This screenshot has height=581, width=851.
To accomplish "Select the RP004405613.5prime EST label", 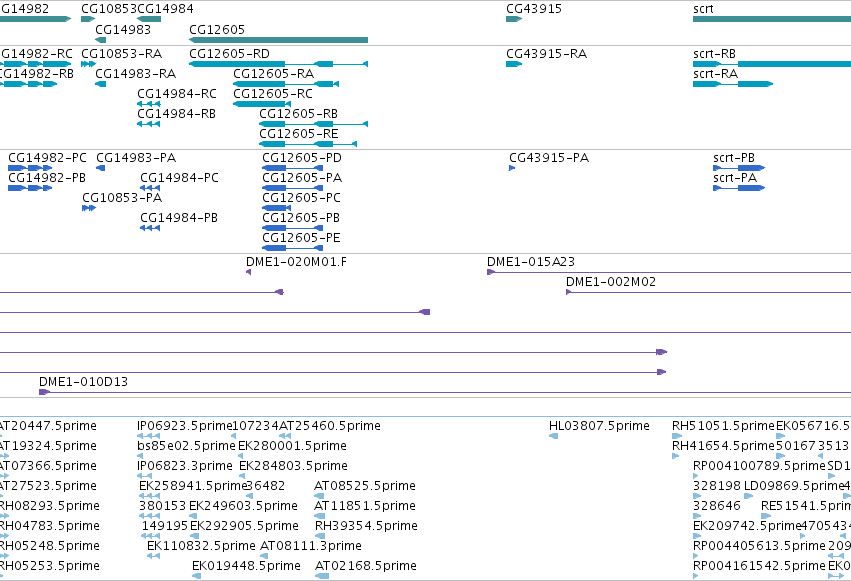I will 759,546.
